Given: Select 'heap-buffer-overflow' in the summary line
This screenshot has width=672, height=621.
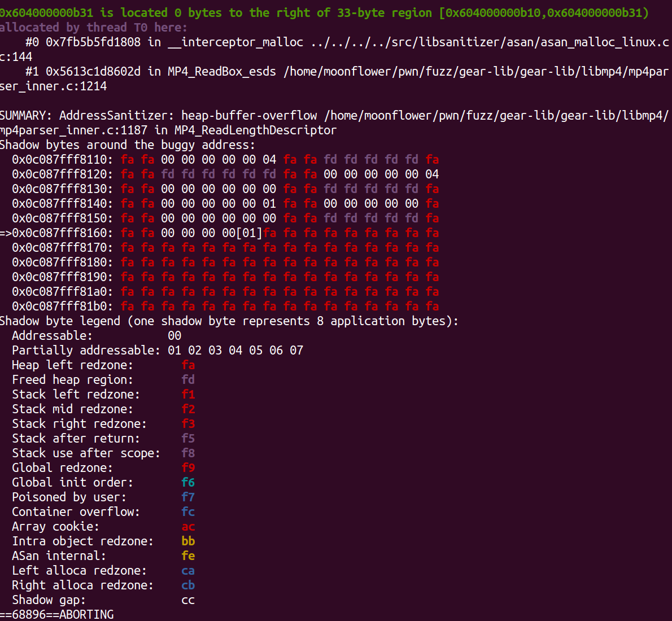Looking at the screenshot, I should [249, 116].
